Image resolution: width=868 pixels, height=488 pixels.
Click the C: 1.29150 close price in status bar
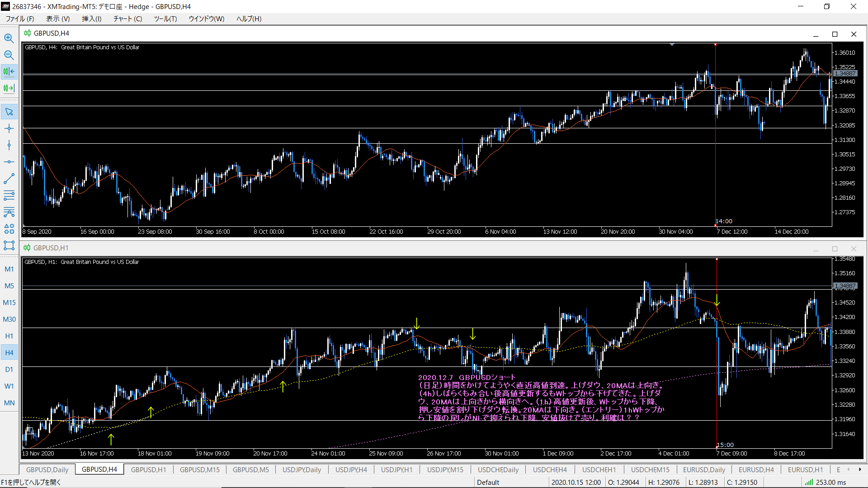click(742, 482)
